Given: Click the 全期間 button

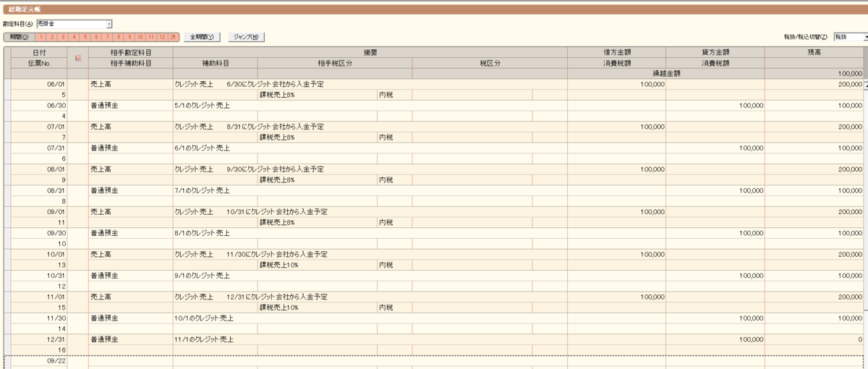Looking at the screenshot, I should pyautogui.click(x=202, y=37).
